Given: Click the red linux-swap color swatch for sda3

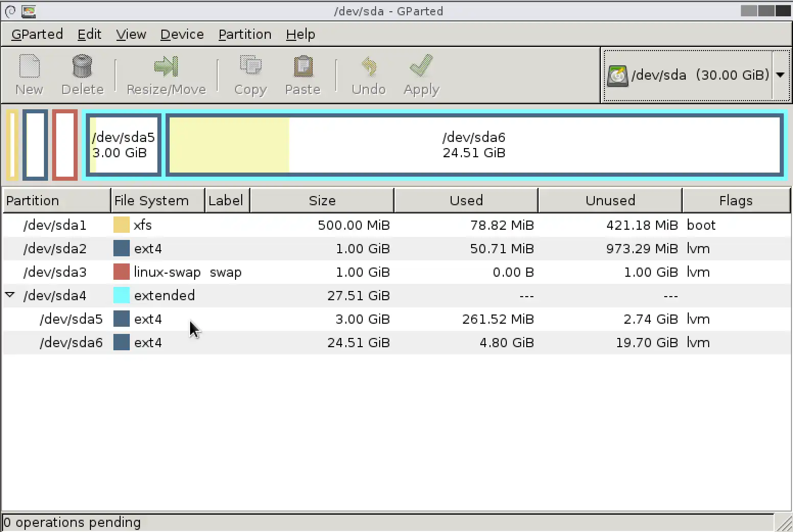Looking at the screenshot, I should click(x=121, y=272).
